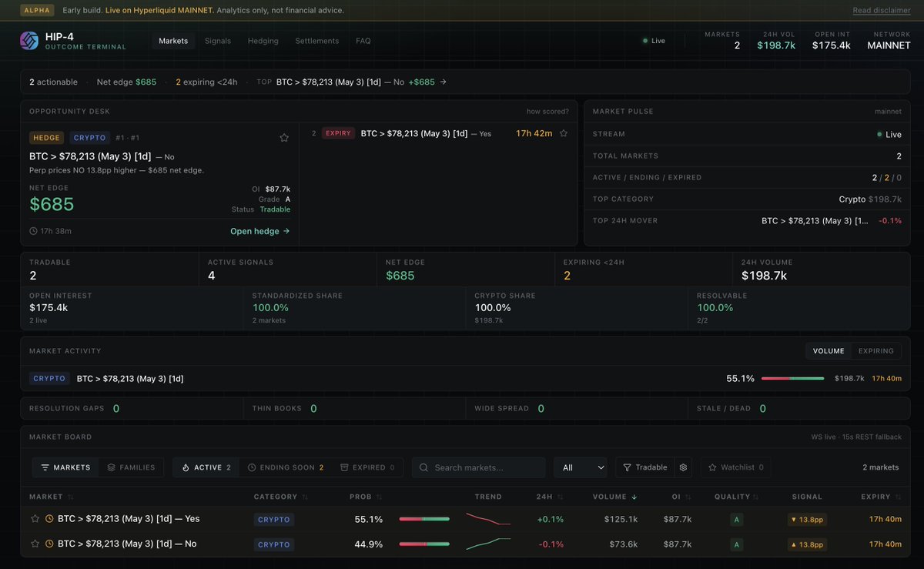
Task: Click Resolution Gaps counter
Action: pyautogui.click(x=74, y=408)
